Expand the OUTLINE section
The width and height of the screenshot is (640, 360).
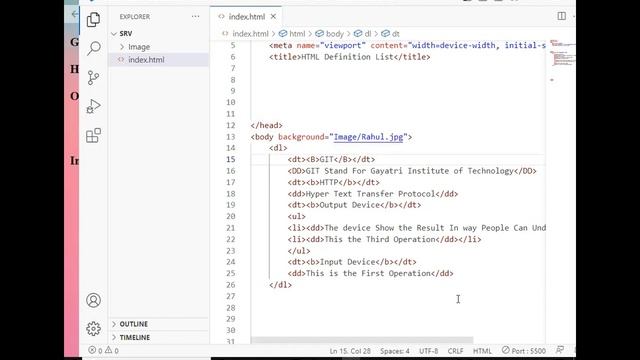coord(159,324)
